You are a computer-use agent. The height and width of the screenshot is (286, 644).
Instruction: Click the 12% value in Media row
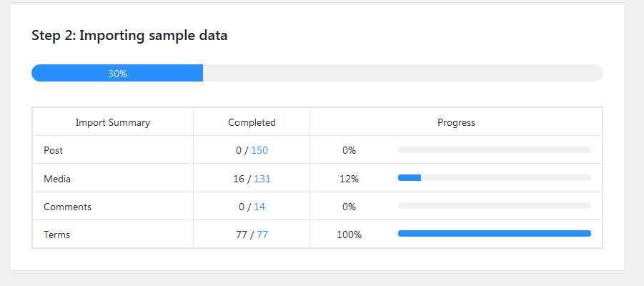pos(349,179)
